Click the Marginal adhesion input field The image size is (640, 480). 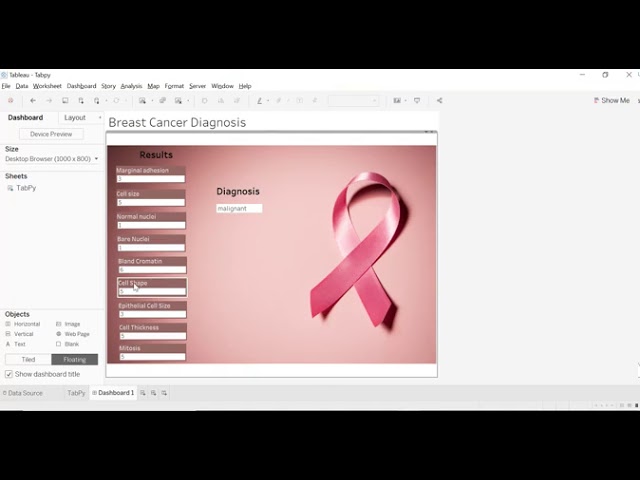coord(151,179)
